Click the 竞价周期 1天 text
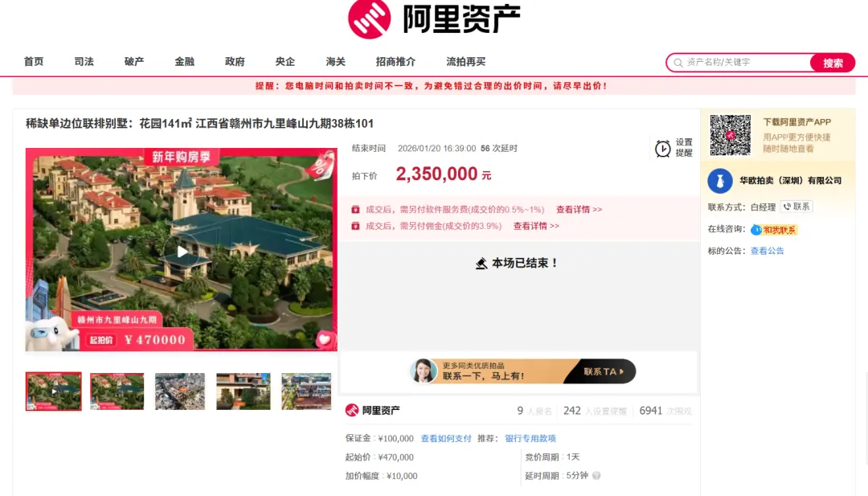 (x=552, y=457)
